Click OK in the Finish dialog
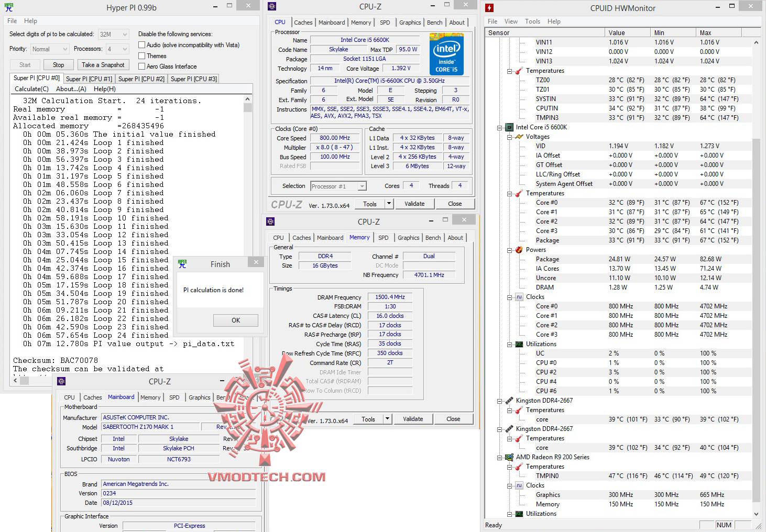 click(236, 320)
